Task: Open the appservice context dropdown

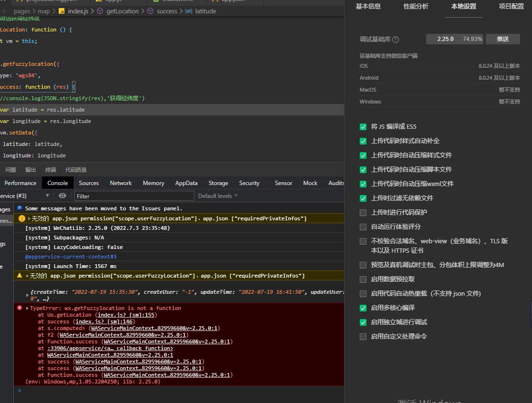Action: 25,196
